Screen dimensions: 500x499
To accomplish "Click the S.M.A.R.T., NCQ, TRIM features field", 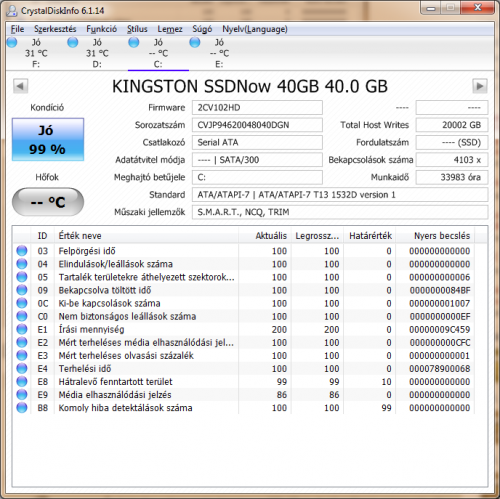I will [x=340, y=212].
